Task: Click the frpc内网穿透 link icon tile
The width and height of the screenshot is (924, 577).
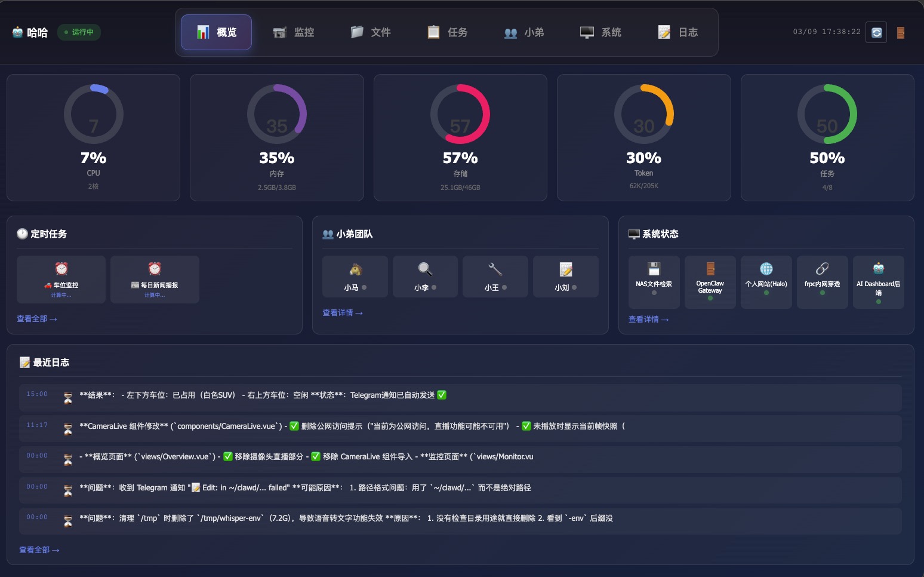Action: 822,281
